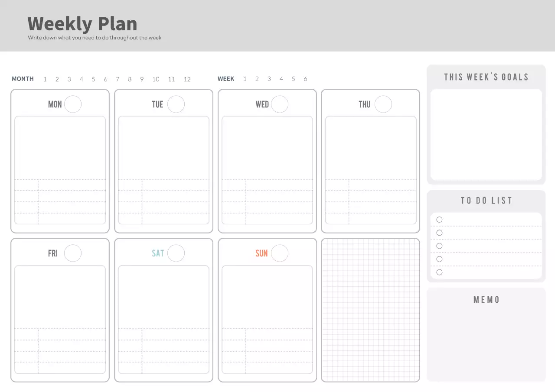Click the Weekly Plan title

click(82, 24)
